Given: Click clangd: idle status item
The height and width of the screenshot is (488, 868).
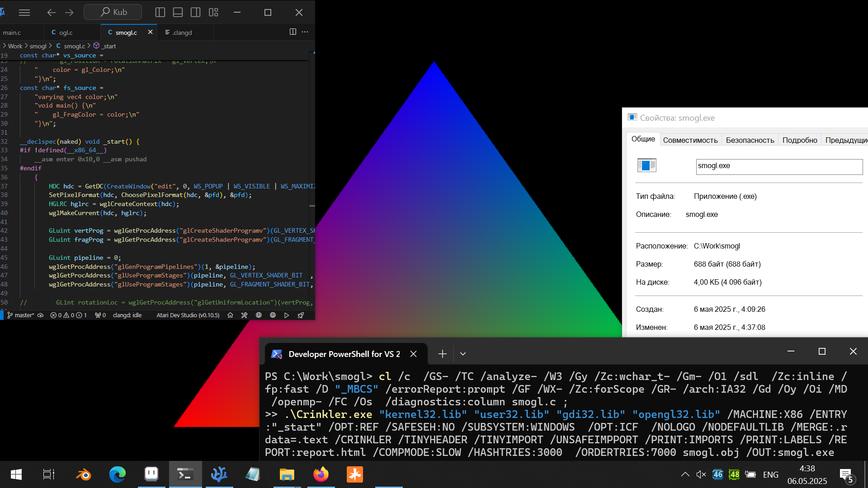Looking at the screenshot, I should click(x=127, y=315).
